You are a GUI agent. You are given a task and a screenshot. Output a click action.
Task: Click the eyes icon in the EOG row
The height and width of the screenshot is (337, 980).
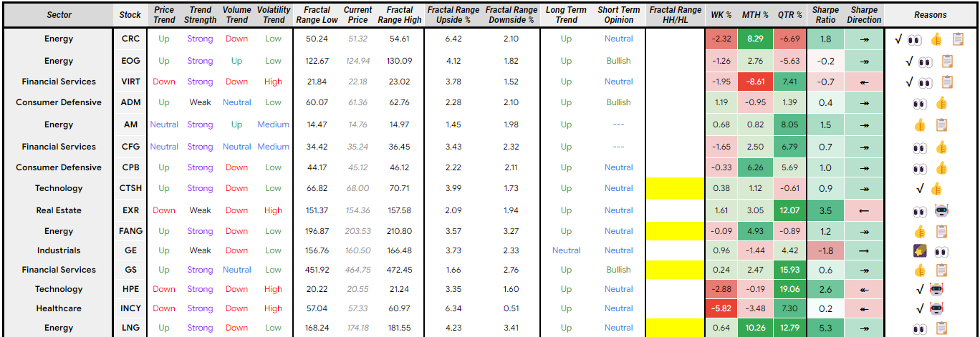[x=925, y=62]
